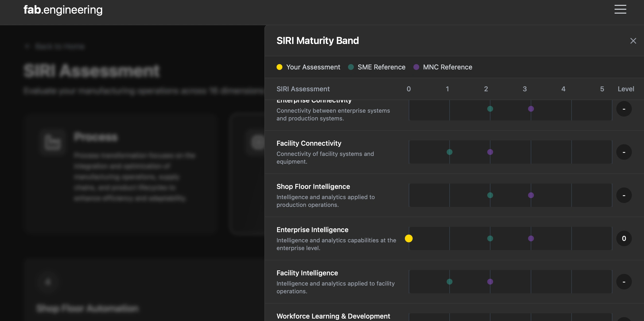
Task: Select the Facility Connectivity row title
Action: click(x=308, y=143)
